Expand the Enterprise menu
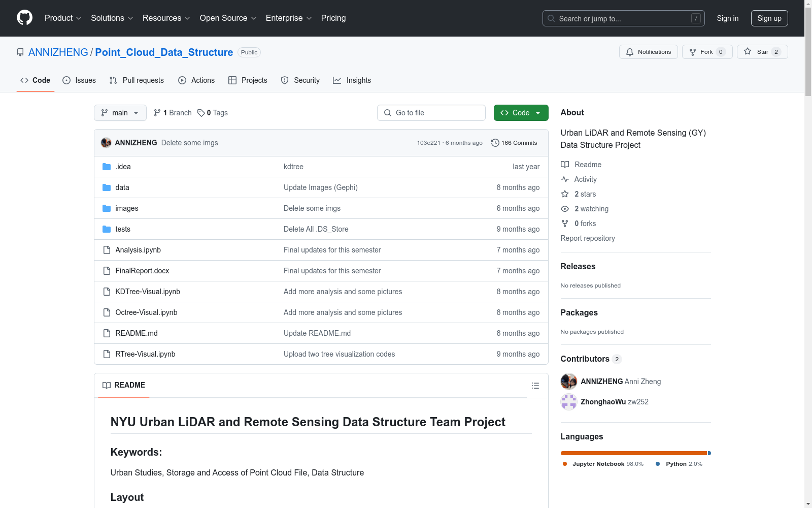This screenshot has width=812, height=508. tap(289, 18)
